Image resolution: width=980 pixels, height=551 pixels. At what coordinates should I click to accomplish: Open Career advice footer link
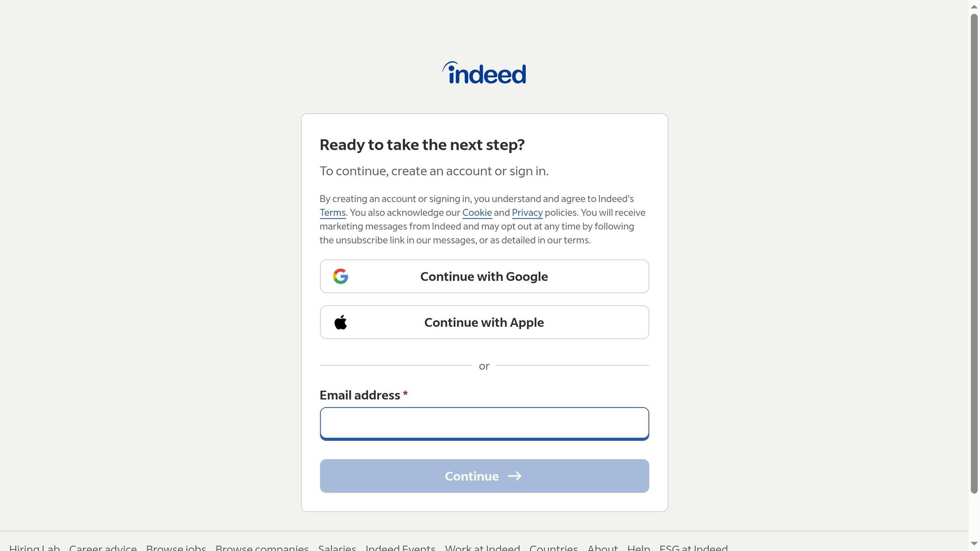click(x=103, y=548)
